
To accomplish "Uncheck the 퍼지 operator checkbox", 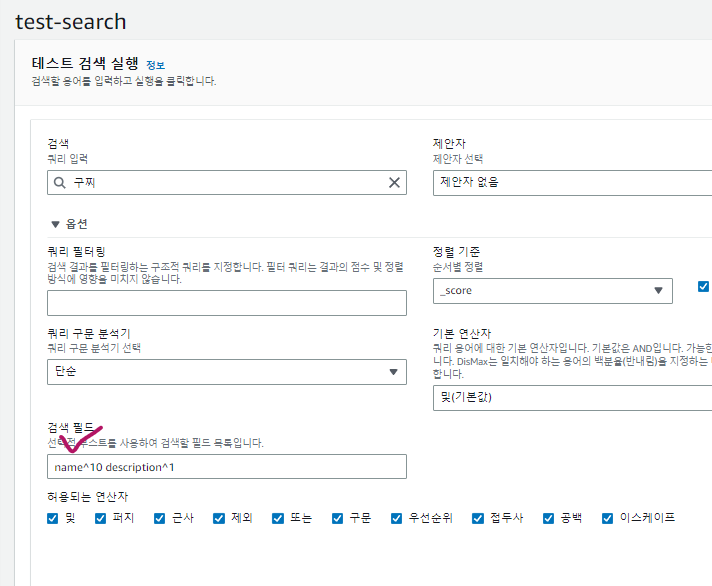I will (101, 518).
